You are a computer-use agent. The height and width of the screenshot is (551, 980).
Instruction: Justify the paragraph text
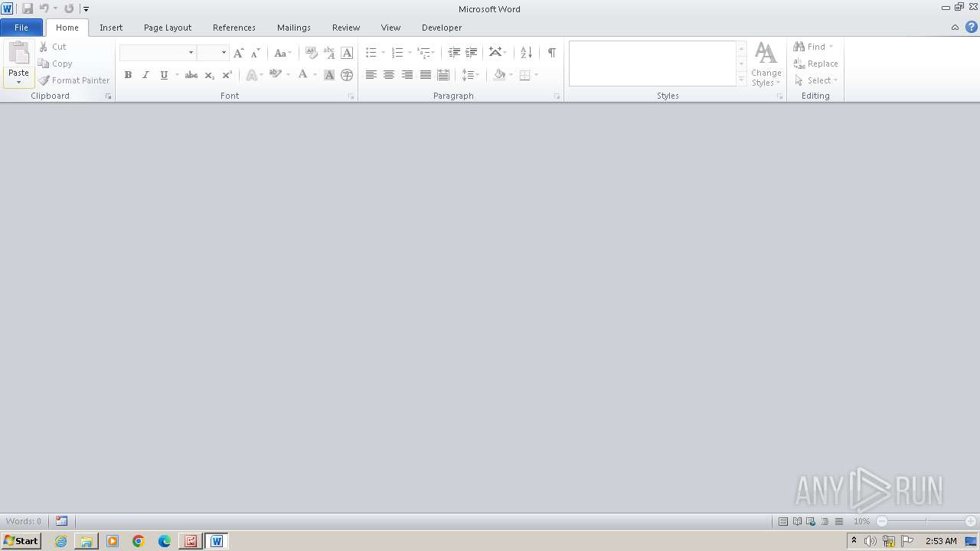(426, 75)
